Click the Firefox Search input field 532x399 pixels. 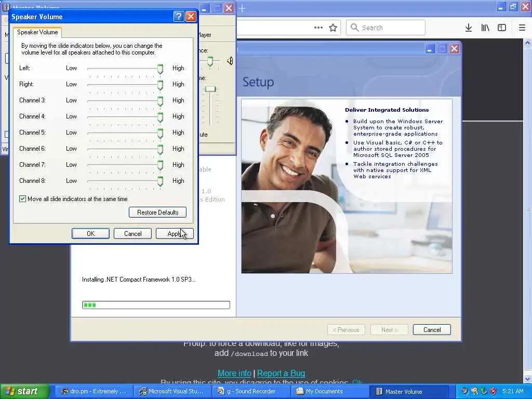(x=386, y=28)
